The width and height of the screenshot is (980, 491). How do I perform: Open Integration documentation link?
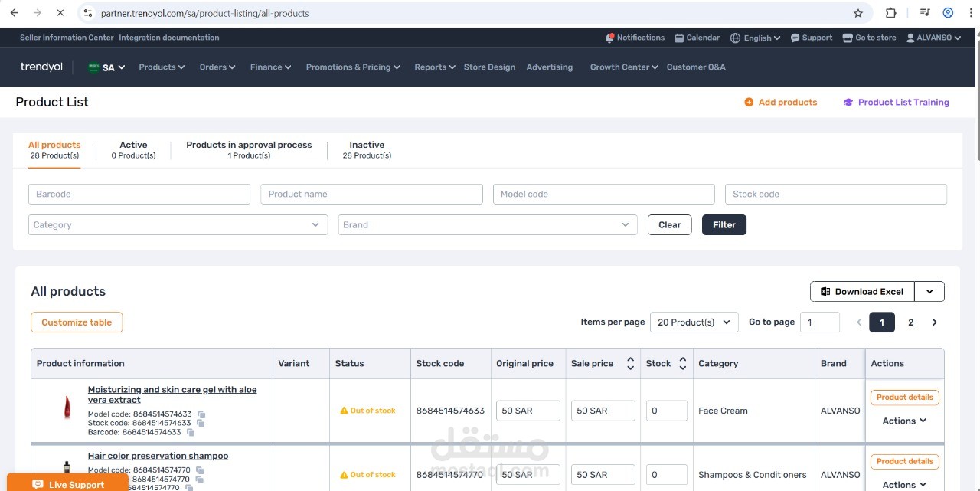169,38
